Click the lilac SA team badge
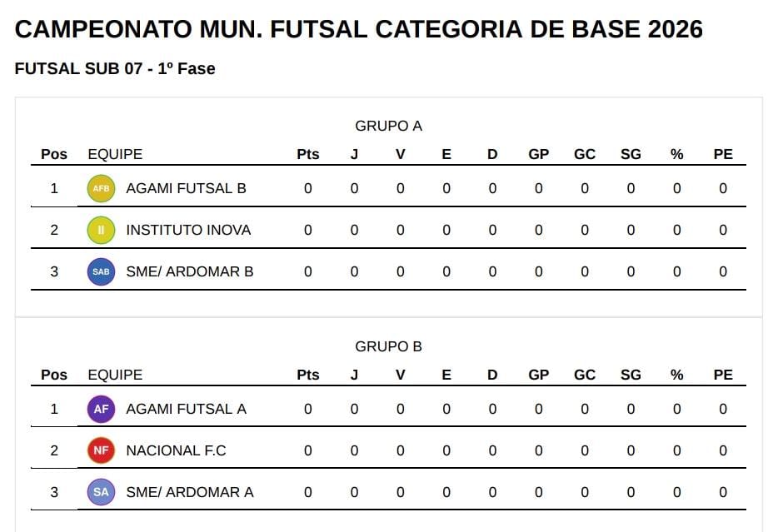Image resolution: width=773 pixels, height=532 pixels. (101, 491)
